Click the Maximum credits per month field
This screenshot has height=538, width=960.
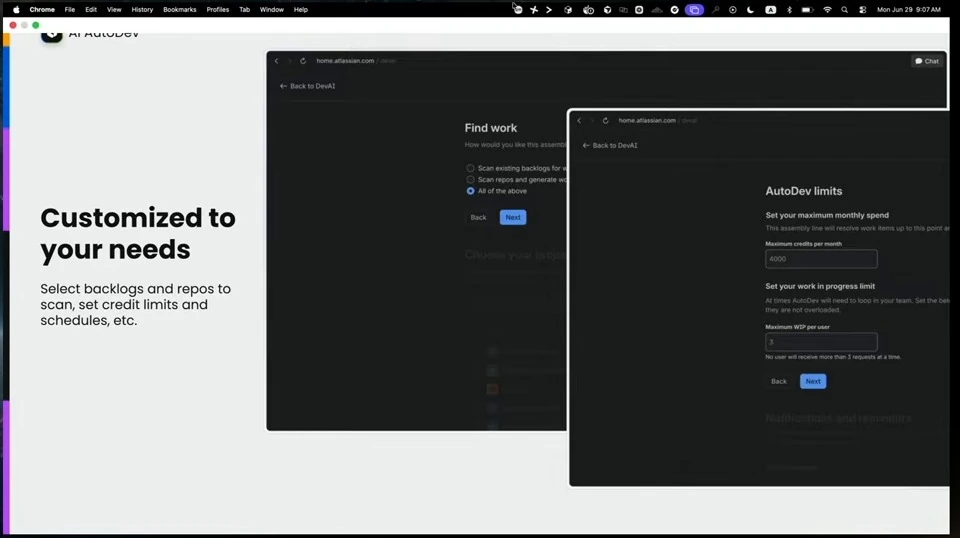(x=821, y=259)
